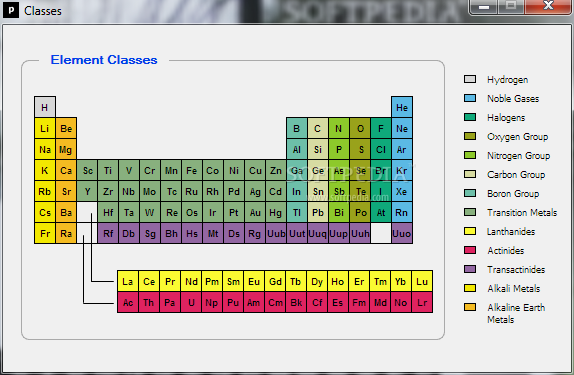Click the Lanthanides legend label

[x=511, y=231]
